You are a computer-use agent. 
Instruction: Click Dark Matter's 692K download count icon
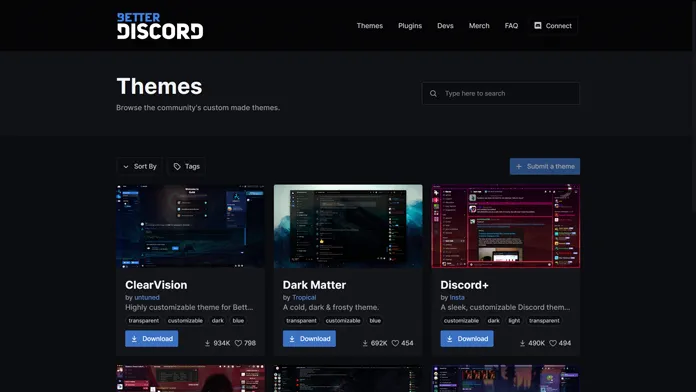365,343
